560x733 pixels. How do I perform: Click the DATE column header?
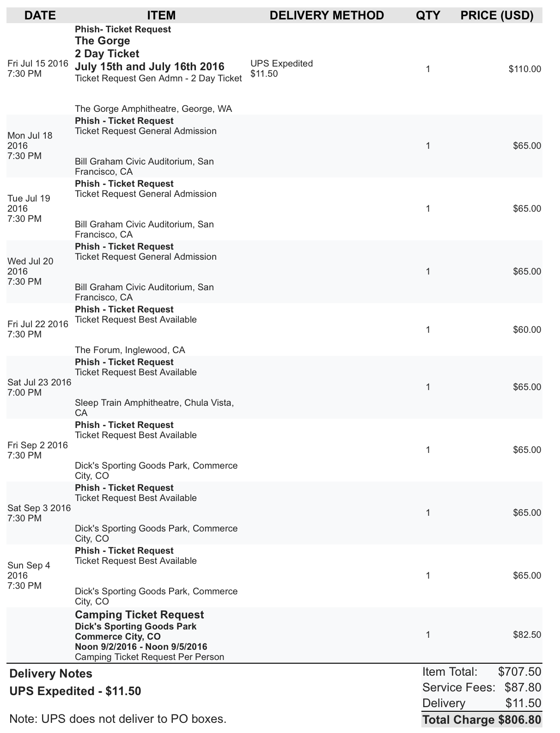pos(40,15)
